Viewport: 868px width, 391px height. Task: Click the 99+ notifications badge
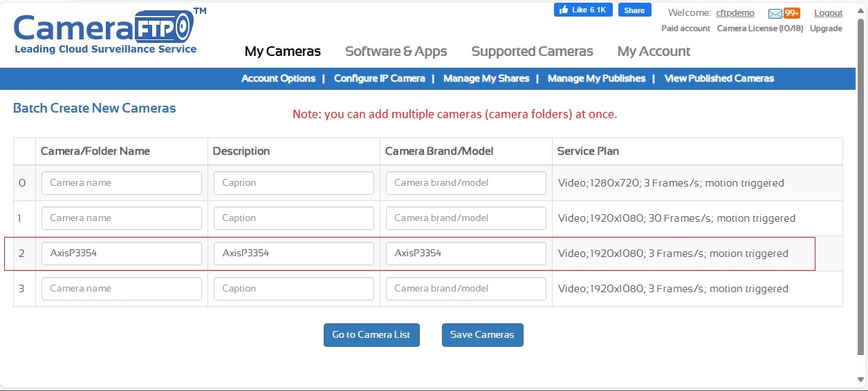tap(792, 13)
